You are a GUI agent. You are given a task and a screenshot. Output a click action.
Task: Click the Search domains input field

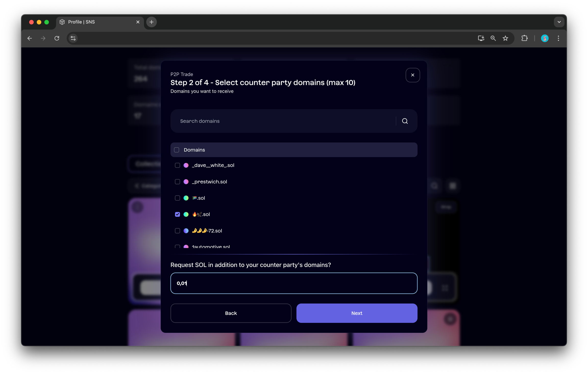pos(283,121)
